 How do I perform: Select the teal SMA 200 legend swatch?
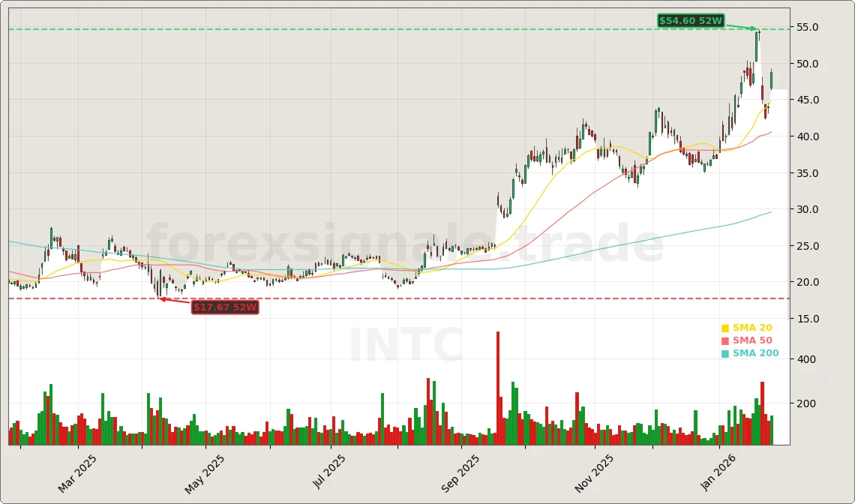click(x=725, y=354)
